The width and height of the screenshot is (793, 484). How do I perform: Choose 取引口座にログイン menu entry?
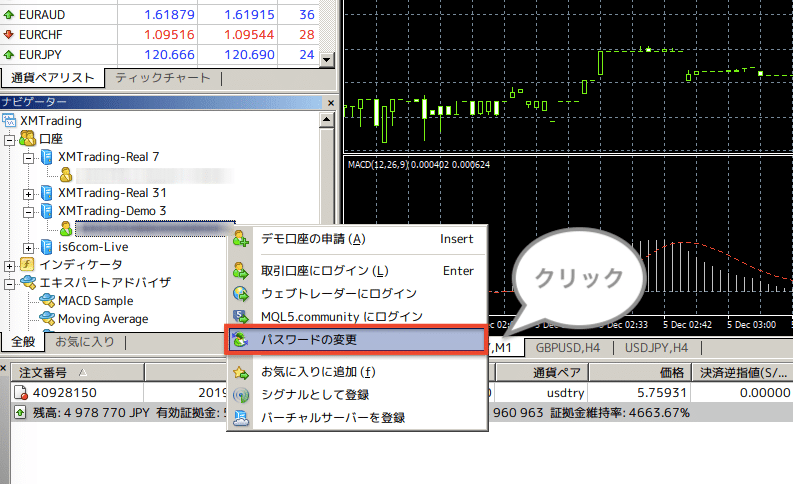[357, 271]
